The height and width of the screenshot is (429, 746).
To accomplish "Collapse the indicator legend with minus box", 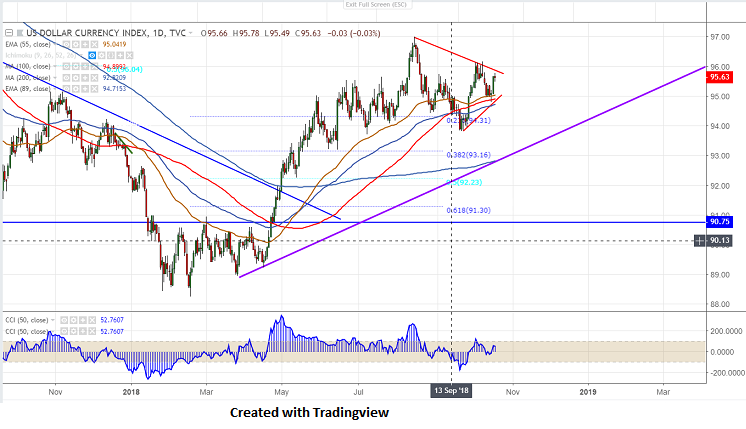I will coord(9,33).
